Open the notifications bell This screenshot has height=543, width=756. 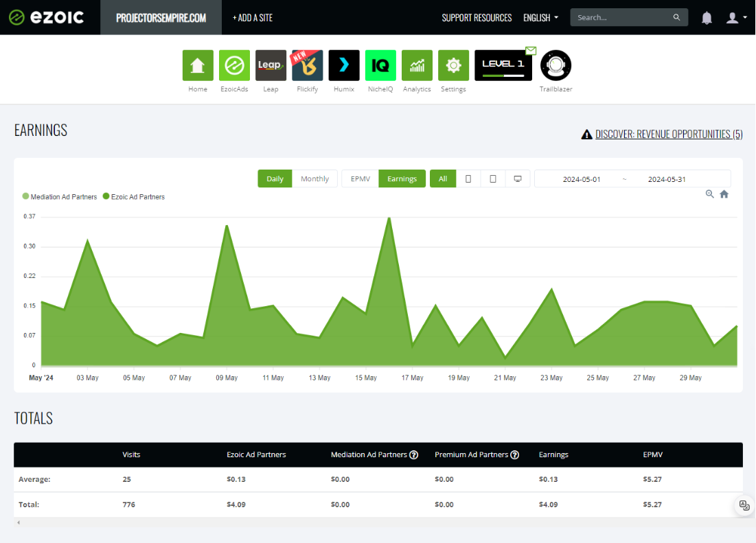[x=707, y=18]
